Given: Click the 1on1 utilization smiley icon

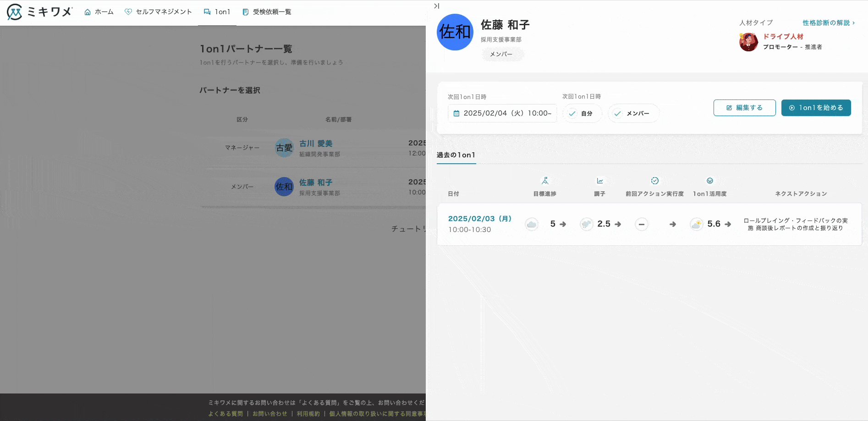Looking at the screenshot, I should (709, 181).
